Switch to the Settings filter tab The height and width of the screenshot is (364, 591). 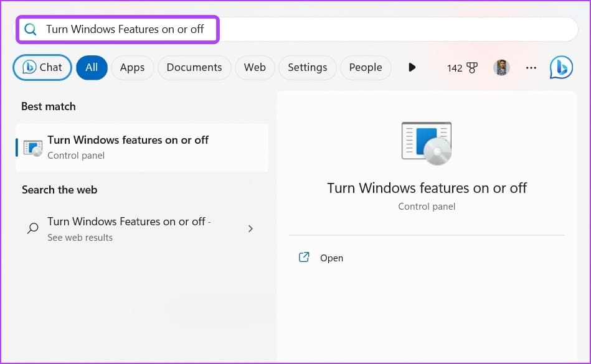tap(307, 67)
